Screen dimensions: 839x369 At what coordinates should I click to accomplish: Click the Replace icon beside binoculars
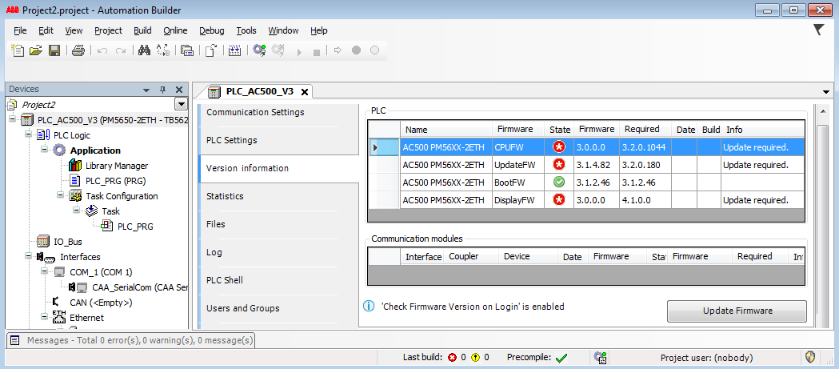pyautogui.click(x=163, y=50)
